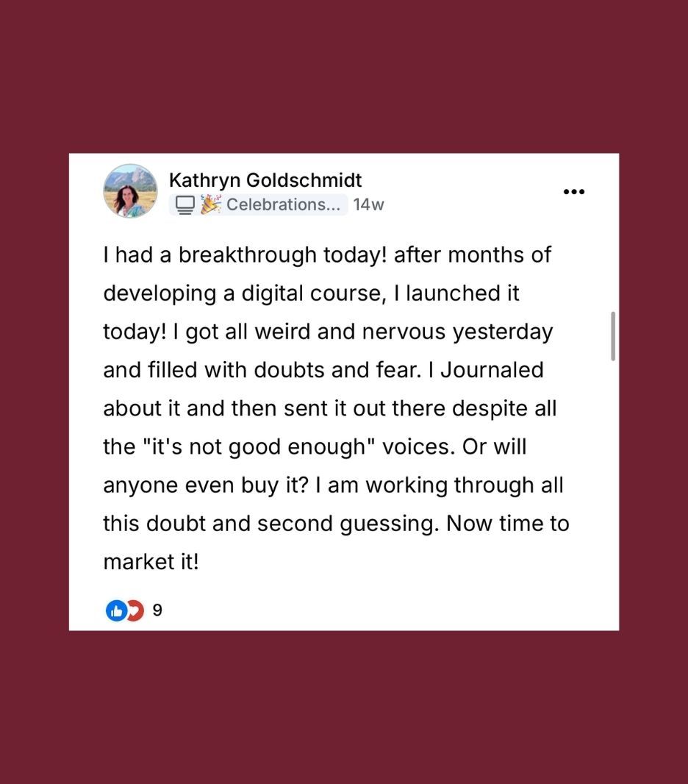Click the monitor icon beside Celebrations
Screen dimensions: 688x784
[x=184, y=205]
